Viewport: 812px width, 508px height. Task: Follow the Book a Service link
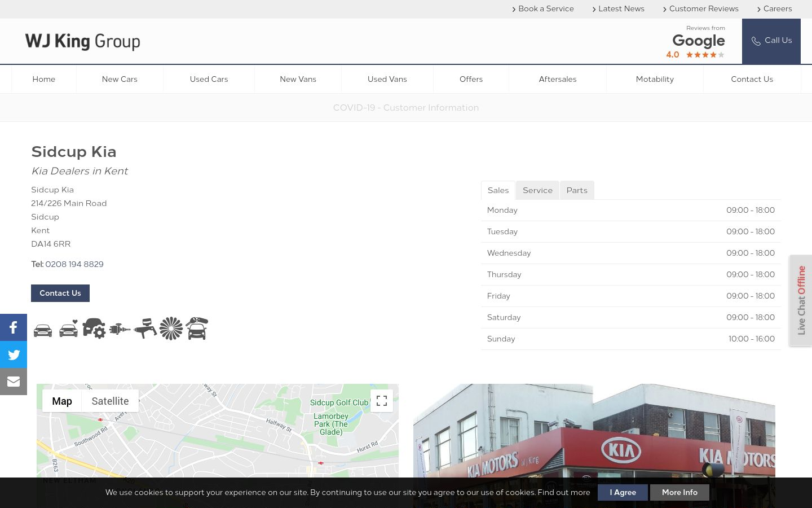(x=543, y=8)
